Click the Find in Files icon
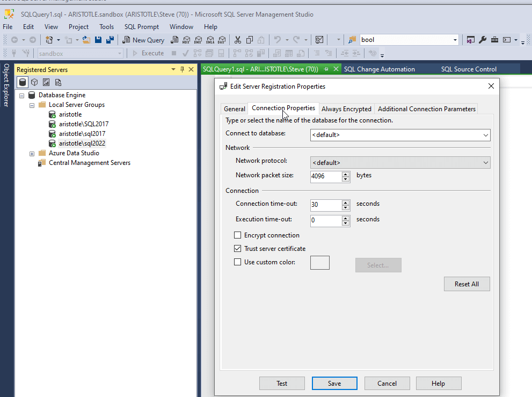Screen dimensions: 532x397 click(352, 40)
